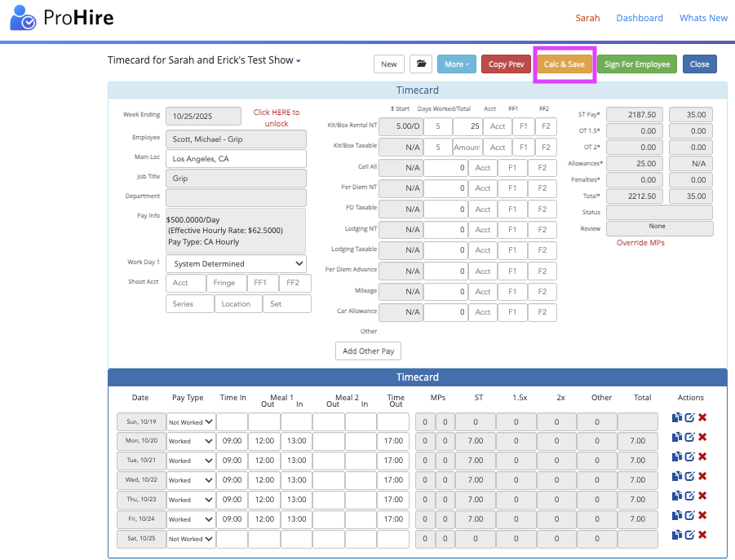Click the Main Loc field
This screenshot has width=735, height=560.
(x=237, y=159)
